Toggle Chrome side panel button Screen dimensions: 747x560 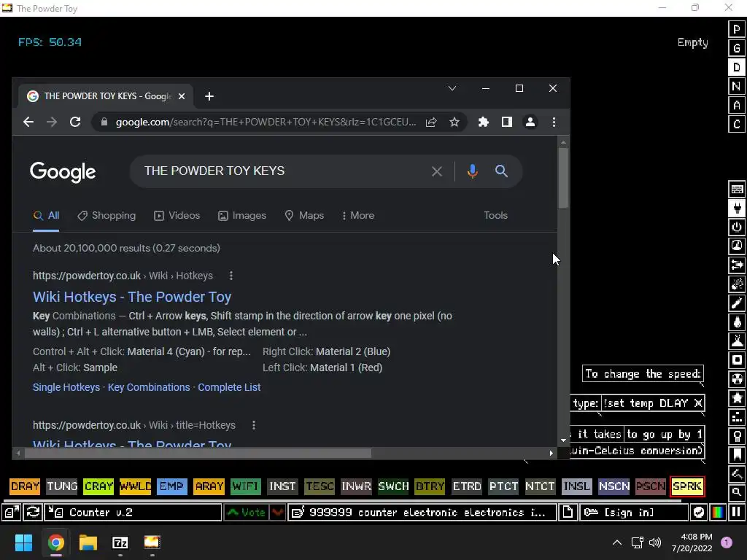(507, 122)
